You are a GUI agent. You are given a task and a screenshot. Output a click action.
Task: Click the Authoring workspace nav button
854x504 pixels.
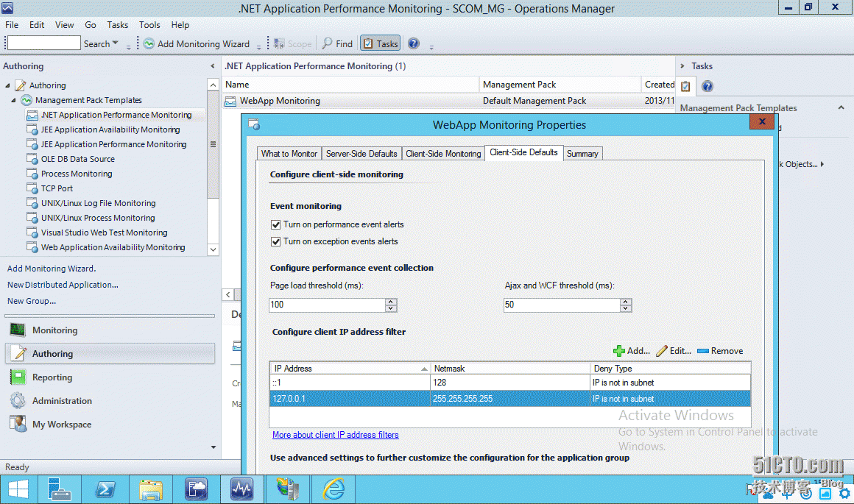click(110, 354)
